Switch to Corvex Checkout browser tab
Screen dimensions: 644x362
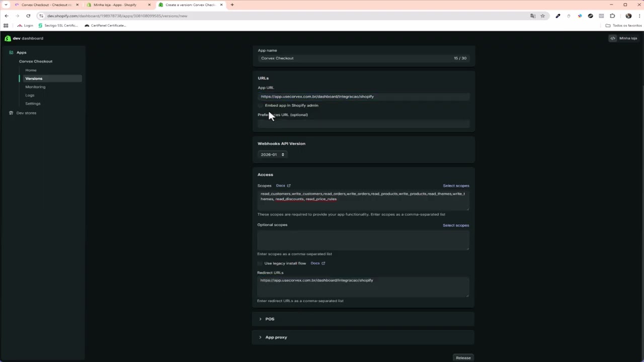(x=46, y=5)
